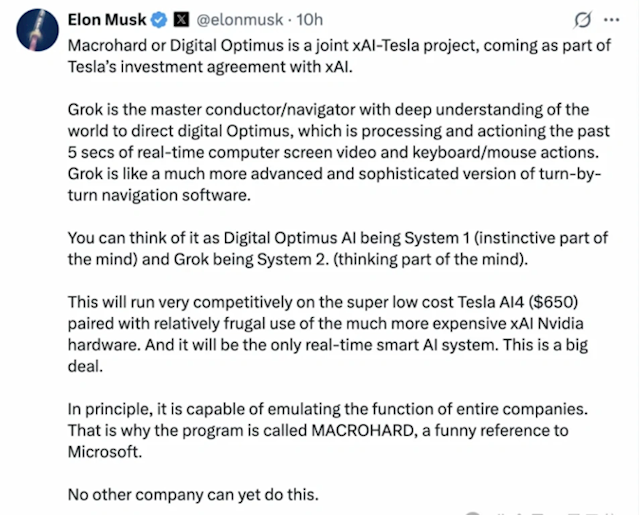Click the Elon Musk display name
The height and width of the screenshot is (515, 640).
(106, 19)
